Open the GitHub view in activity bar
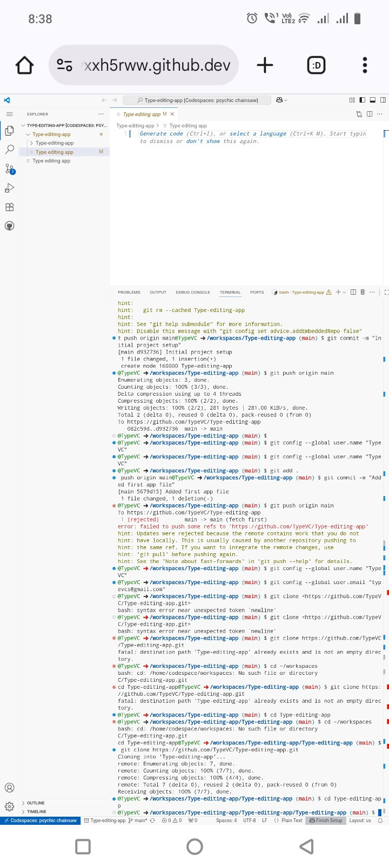 pyautogui.click(x=9, y=226)
